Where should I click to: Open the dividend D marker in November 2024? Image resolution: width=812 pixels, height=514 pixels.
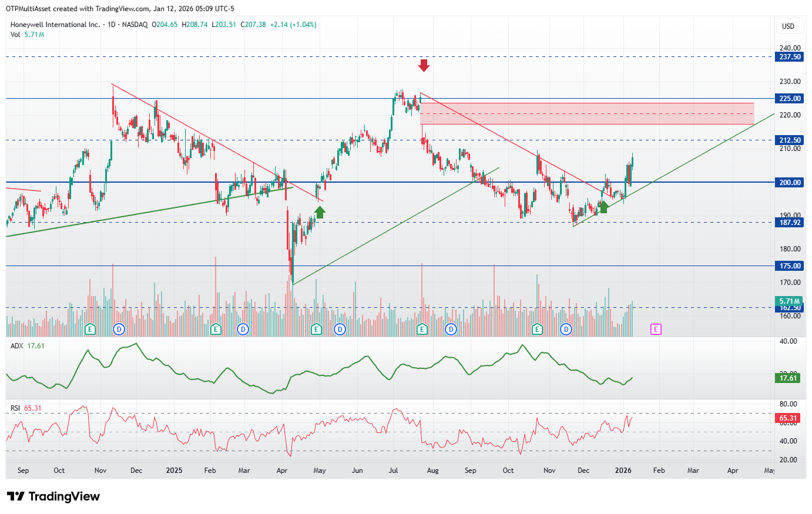[x=119, y=329]
